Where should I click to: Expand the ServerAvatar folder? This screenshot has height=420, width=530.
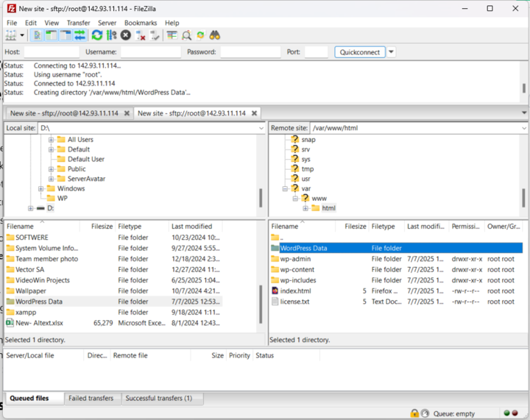pyautogui.click(x=51, y=179)
